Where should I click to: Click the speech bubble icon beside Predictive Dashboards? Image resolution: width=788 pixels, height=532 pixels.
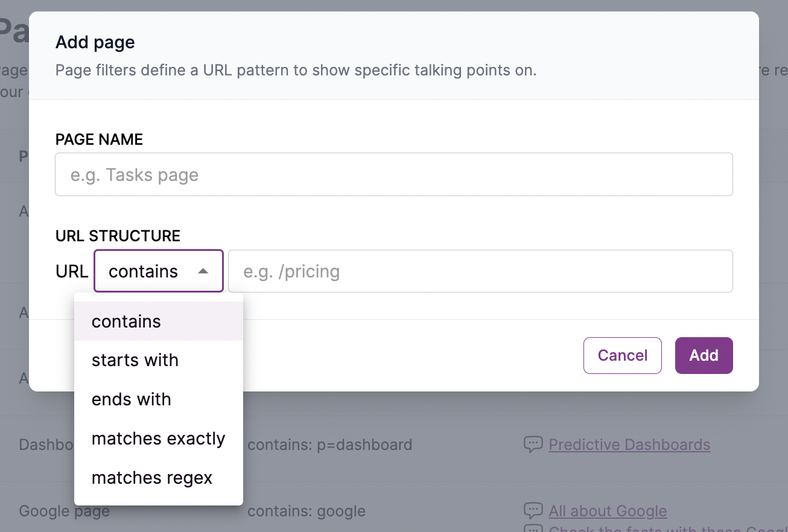pos(533,444)
